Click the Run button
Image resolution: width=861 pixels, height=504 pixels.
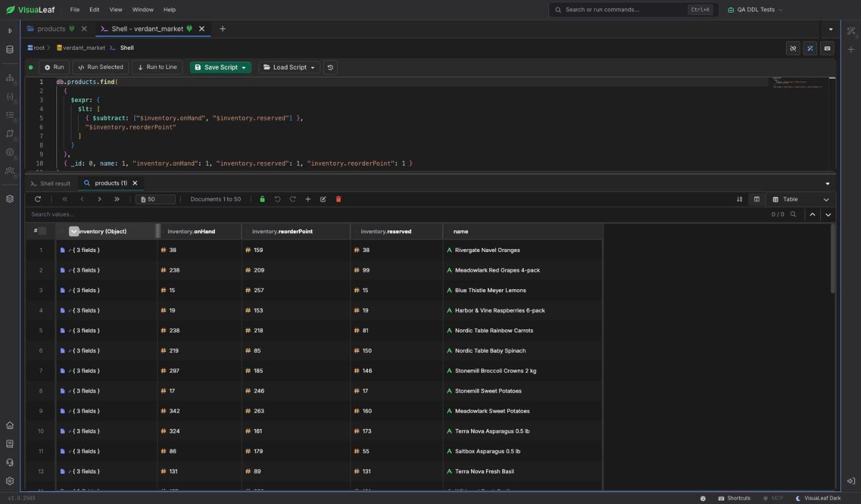53,68
